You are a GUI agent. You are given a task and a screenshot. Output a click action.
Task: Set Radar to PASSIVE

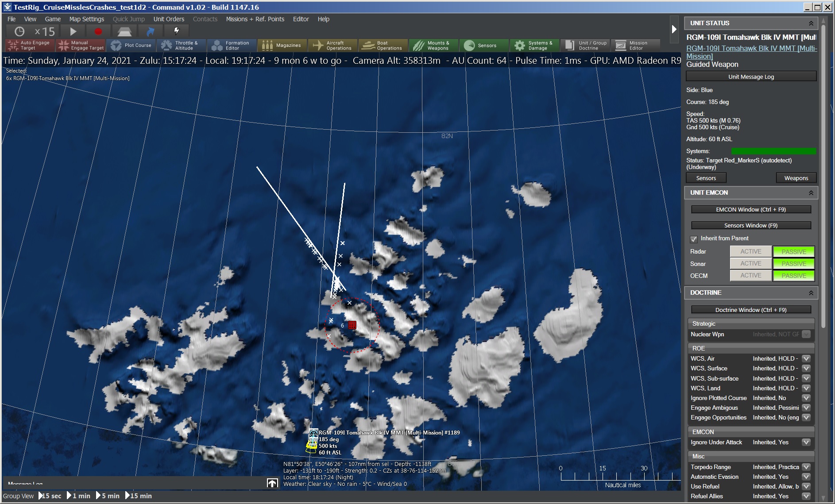[x=793, y=251]
